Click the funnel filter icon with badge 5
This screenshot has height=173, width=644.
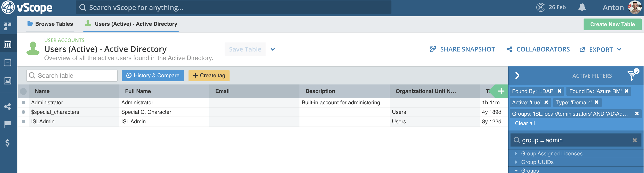(x=632, y=75)
